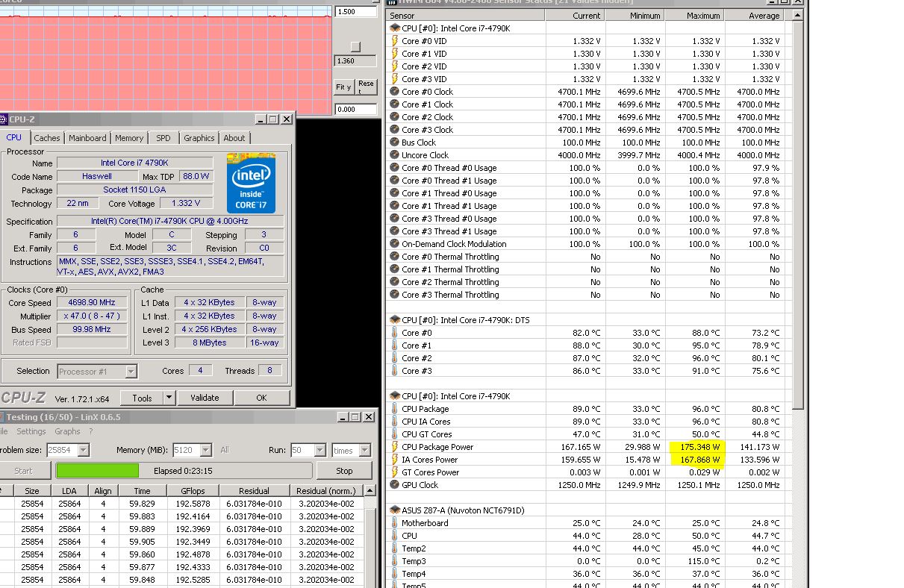
Task: Select the lightning icon beside GT Cores Power
Action: tap(395, 472)
